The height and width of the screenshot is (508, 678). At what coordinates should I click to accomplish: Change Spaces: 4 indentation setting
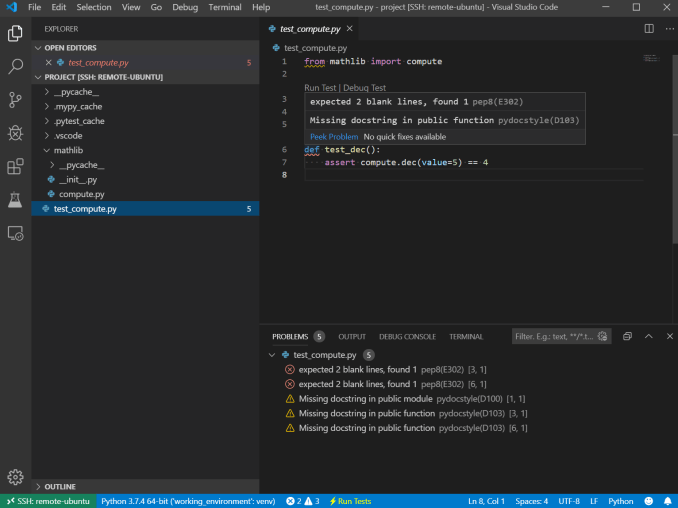(531, 501)
